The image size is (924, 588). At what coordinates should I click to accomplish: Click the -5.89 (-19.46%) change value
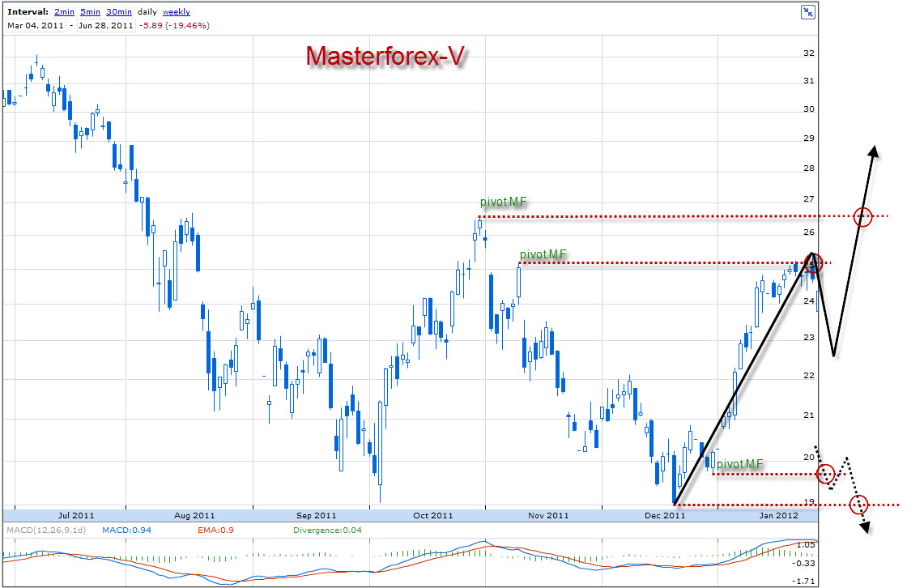click(x=174, y=25)
